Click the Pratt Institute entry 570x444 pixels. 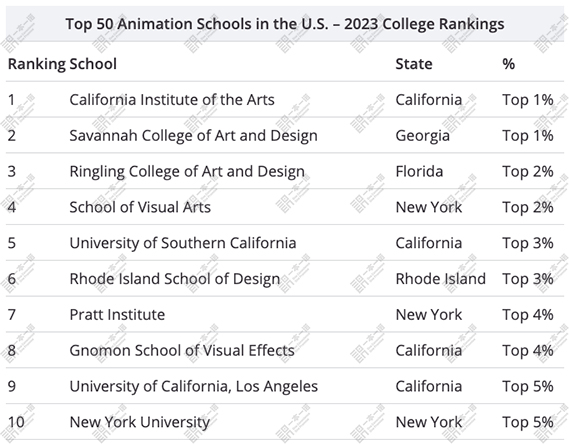coord(117,315)
